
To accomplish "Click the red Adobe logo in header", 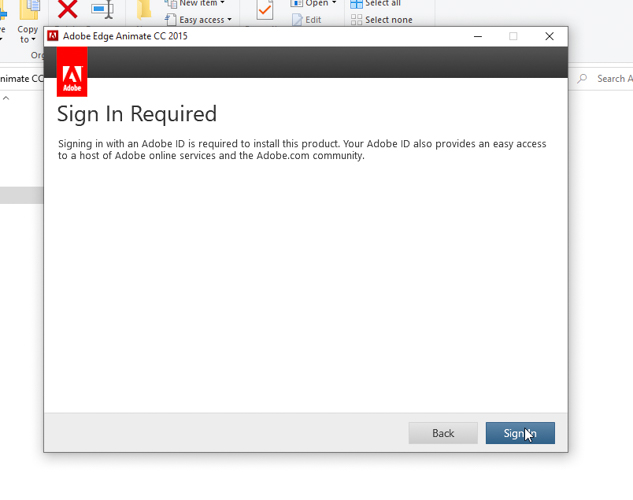I will point(72,73).
